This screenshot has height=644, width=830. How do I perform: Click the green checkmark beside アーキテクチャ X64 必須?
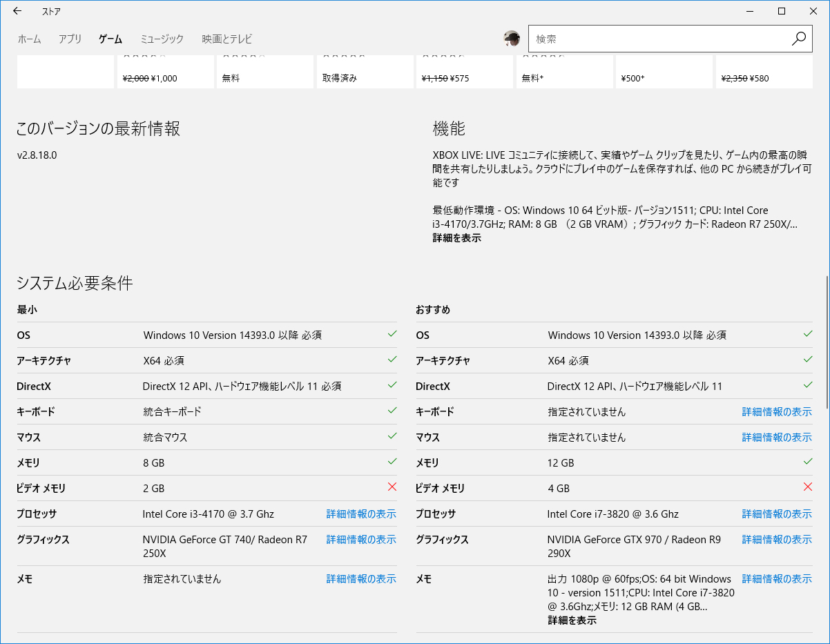(392, 360)
